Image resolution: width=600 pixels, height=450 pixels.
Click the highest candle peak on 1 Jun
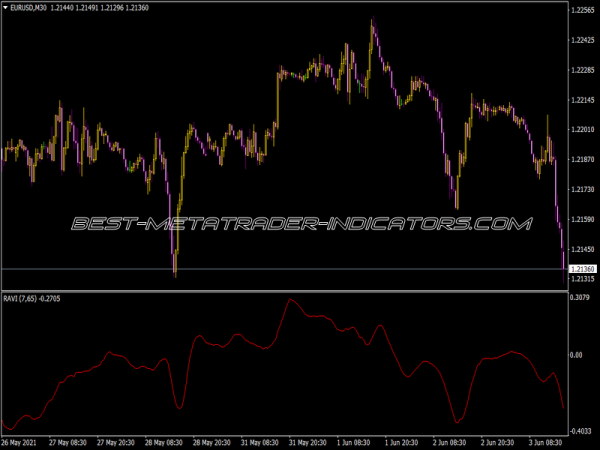point(372,18)
